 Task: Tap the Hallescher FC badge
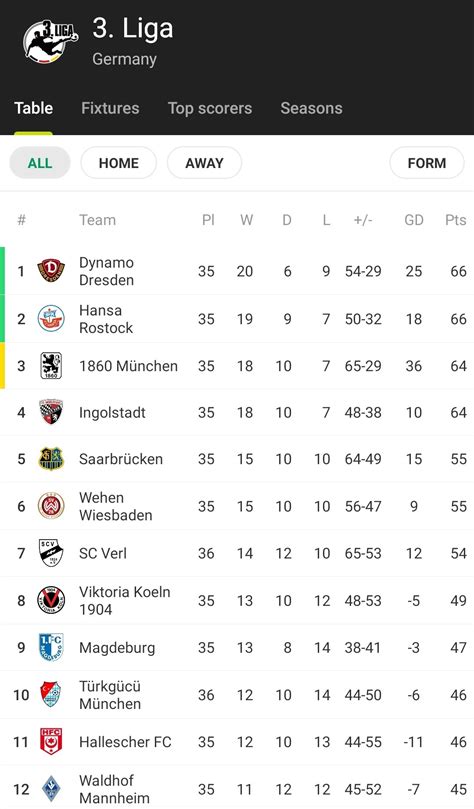pyautogui.click(x=51, y=742)
